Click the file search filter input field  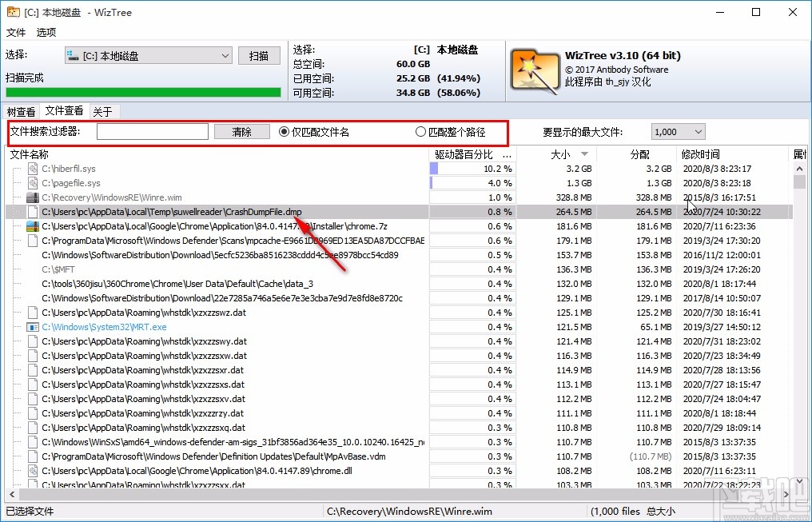[152, 131]
